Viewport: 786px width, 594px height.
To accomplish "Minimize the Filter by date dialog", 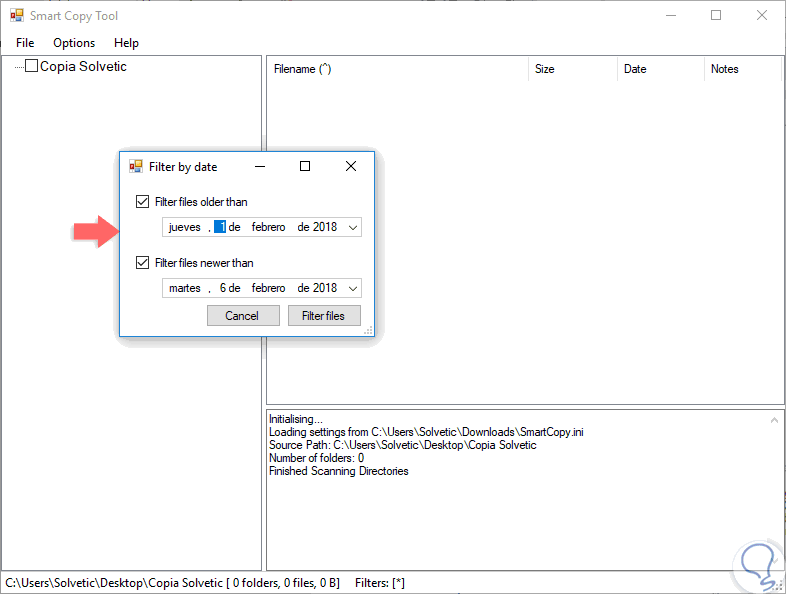I will [260, 166].
